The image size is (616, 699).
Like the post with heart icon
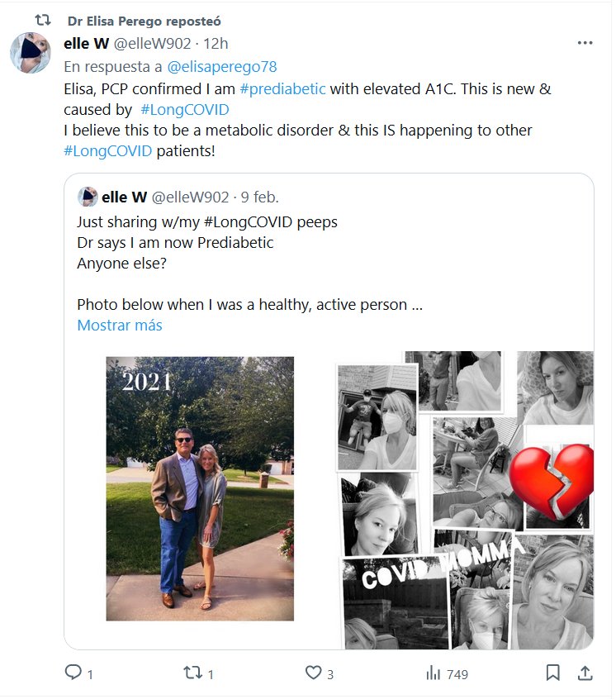coord(313,673)
